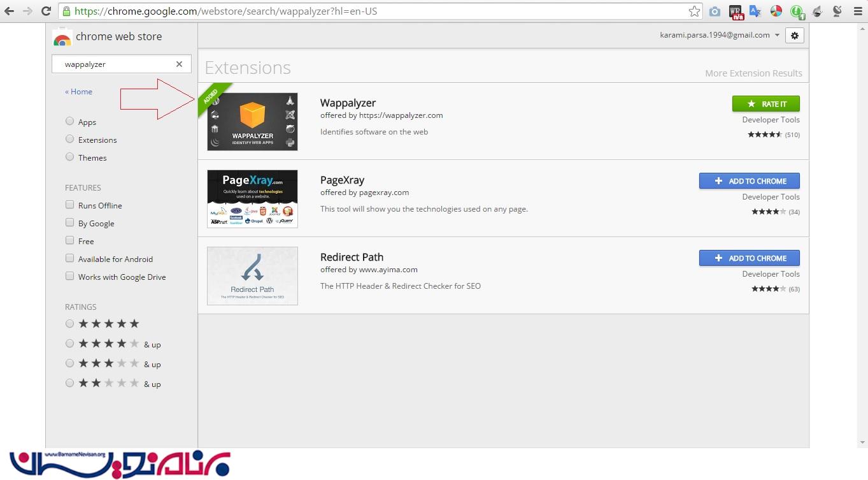The width and height of the screenshot is (868, 480).
Task: Select the Apps radio button
Action: [x=69, y=121]
